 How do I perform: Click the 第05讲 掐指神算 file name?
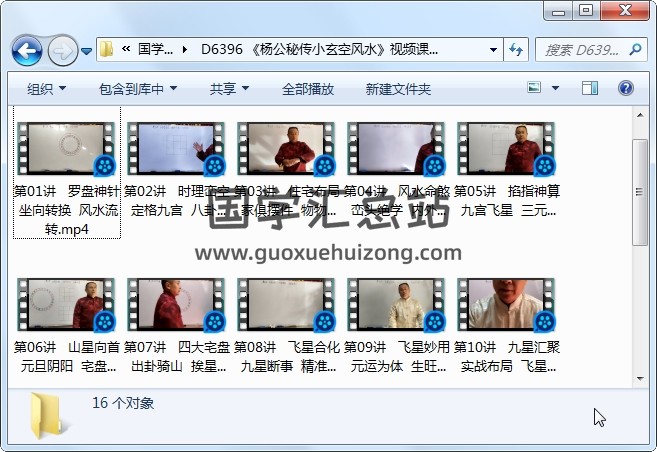507,201
